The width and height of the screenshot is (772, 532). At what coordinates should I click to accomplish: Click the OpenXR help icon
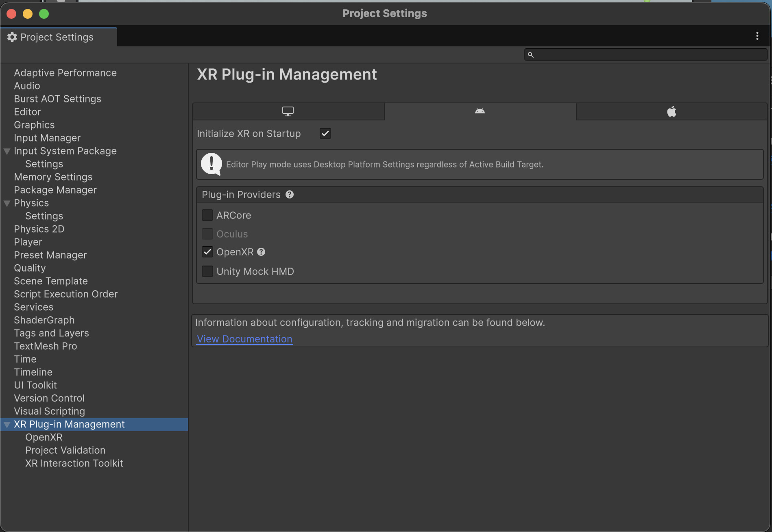click(261, 252)
